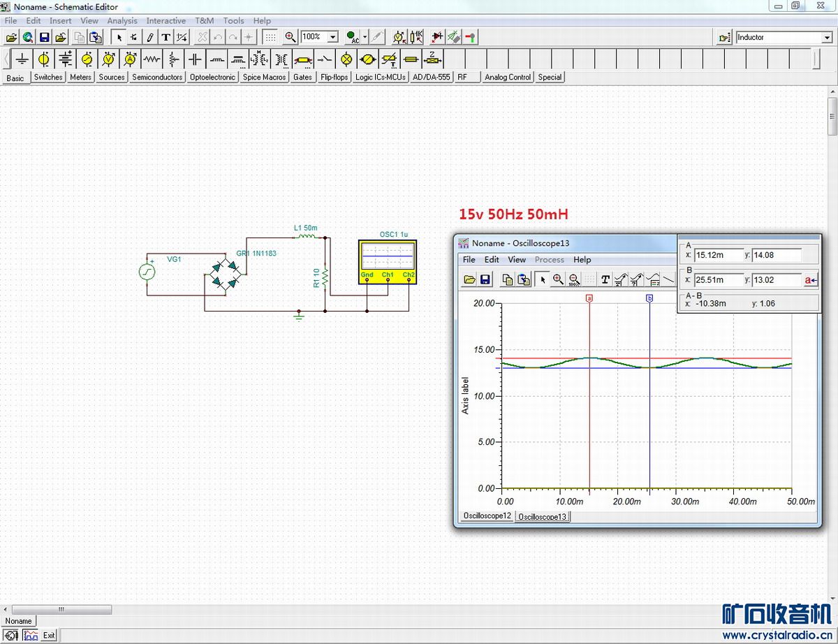Toggle the pointer selection tool in the oscilloscope toolbar
The height and width of the screenshot is (644, 838).
click(542, 279)
